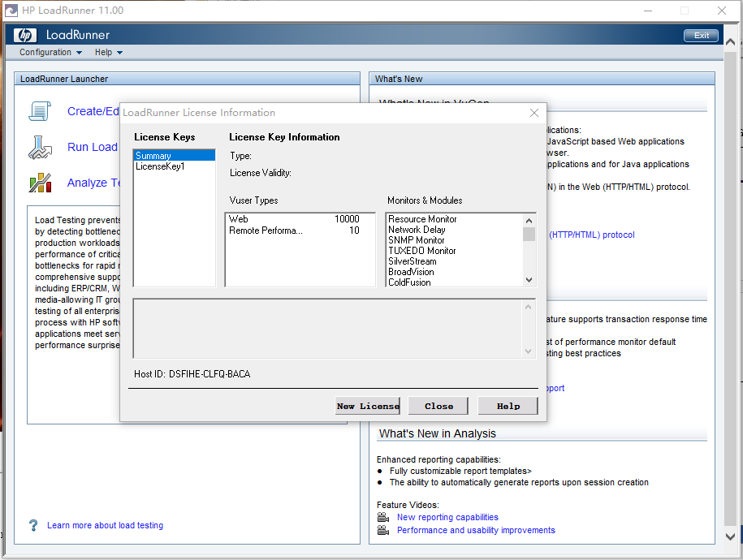Open New reporting capabilities video link
The image size is (743, 560).
click(x=447, y=517)
